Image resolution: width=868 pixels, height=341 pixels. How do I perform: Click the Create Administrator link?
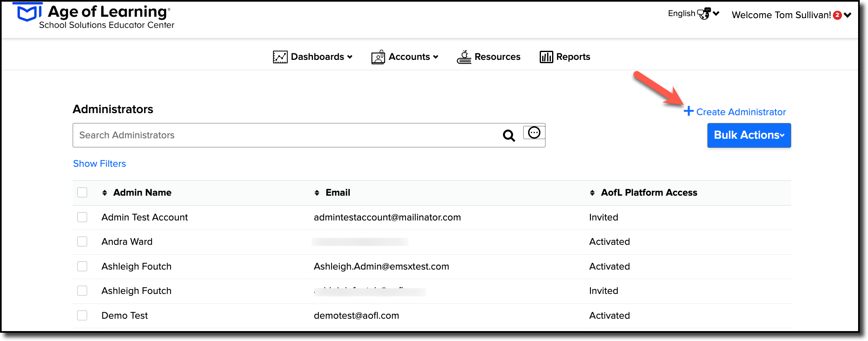(735, 112)
